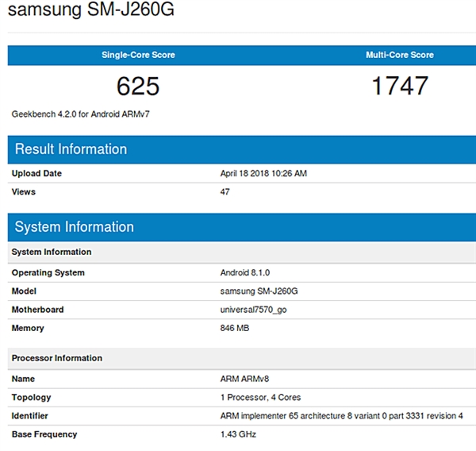Click the Geekbench 4.2.0 for Android text
This screenshot has height=451, width=476.
pos(81,114)
